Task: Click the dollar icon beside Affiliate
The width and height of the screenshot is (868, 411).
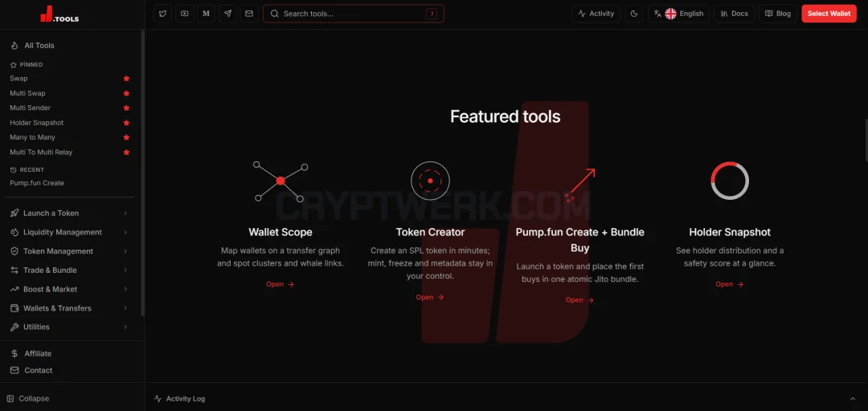Action: click(x=14, y=353)
